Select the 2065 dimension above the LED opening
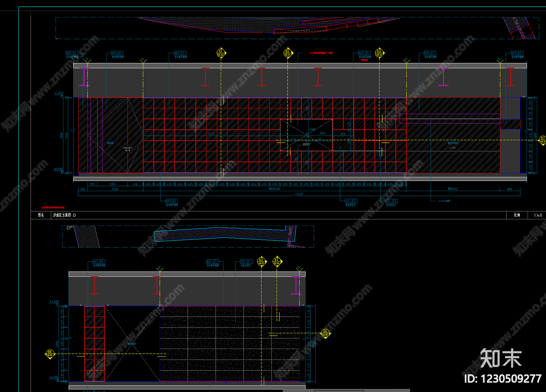Screen dimensions: 546x392 point(323,133)
